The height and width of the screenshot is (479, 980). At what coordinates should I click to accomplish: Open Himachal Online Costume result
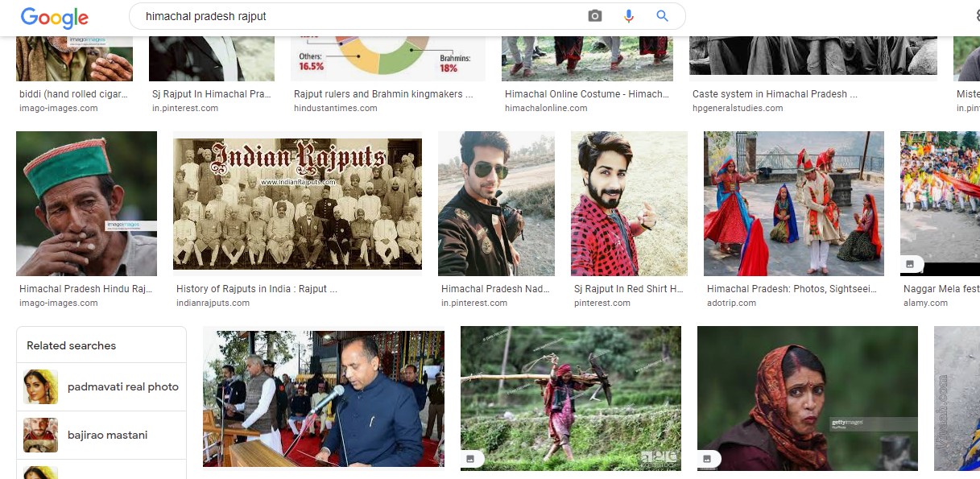click(x=585, y=93)
